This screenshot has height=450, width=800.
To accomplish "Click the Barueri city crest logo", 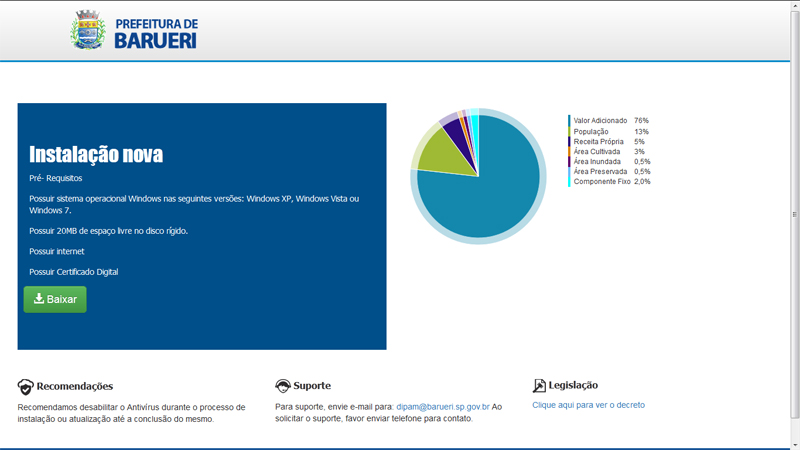I will 88,30.
